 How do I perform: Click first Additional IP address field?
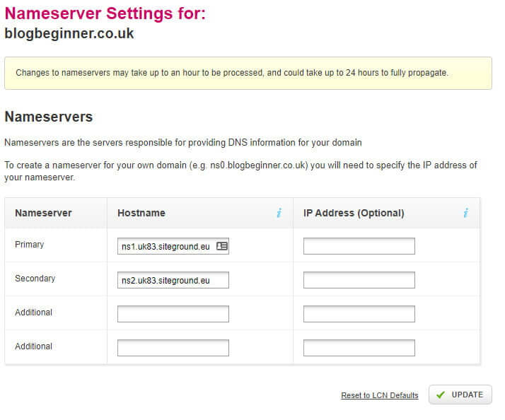[359, 314]
